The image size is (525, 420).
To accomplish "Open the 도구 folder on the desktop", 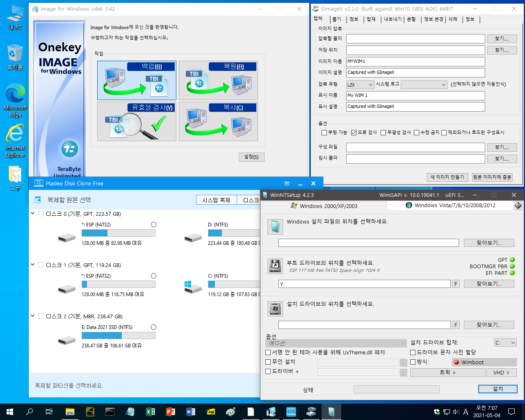I will [15, 178].
